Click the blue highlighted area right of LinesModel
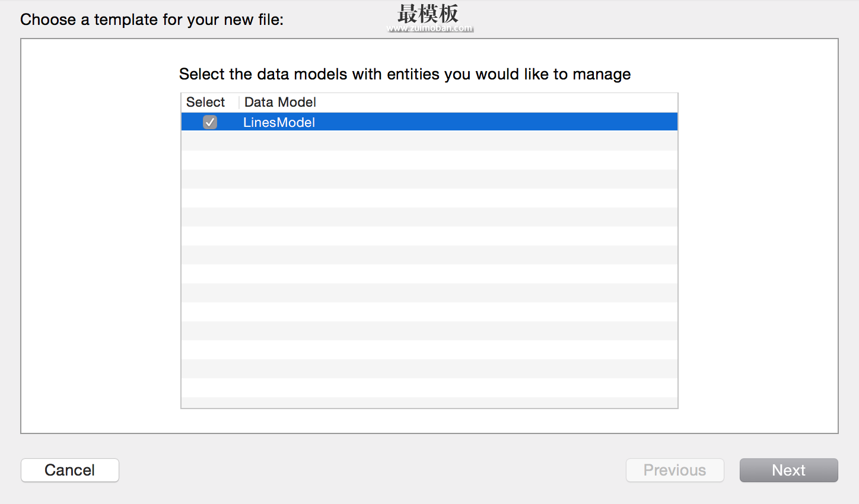 pyautogui.click(x=496, y=122)
